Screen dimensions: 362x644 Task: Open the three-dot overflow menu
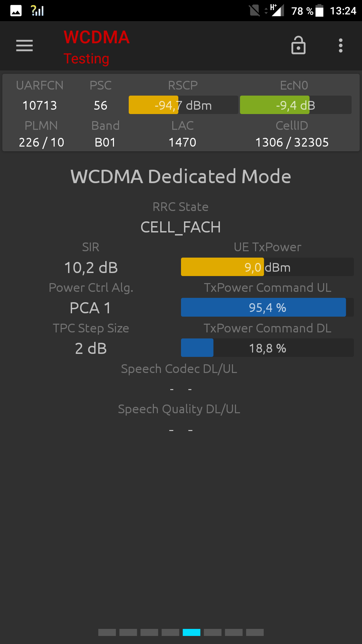click(x=341, y=46)
